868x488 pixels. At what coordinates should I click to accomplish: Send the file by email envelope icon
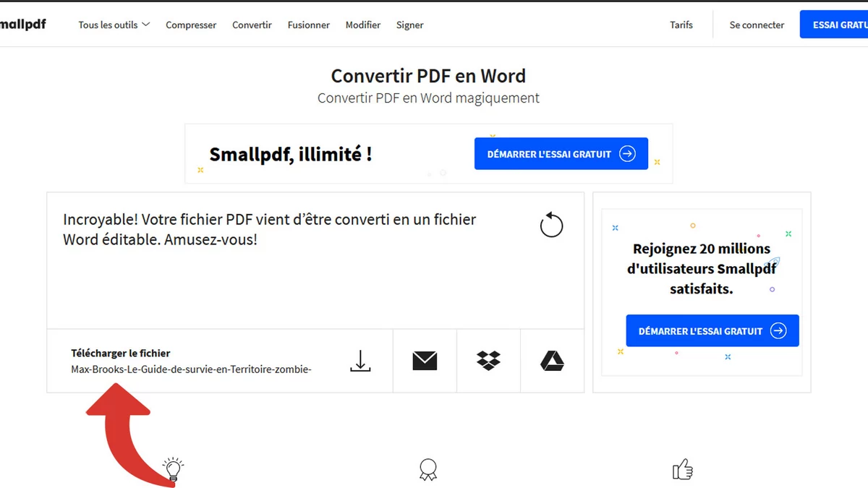tap(425, 361)
